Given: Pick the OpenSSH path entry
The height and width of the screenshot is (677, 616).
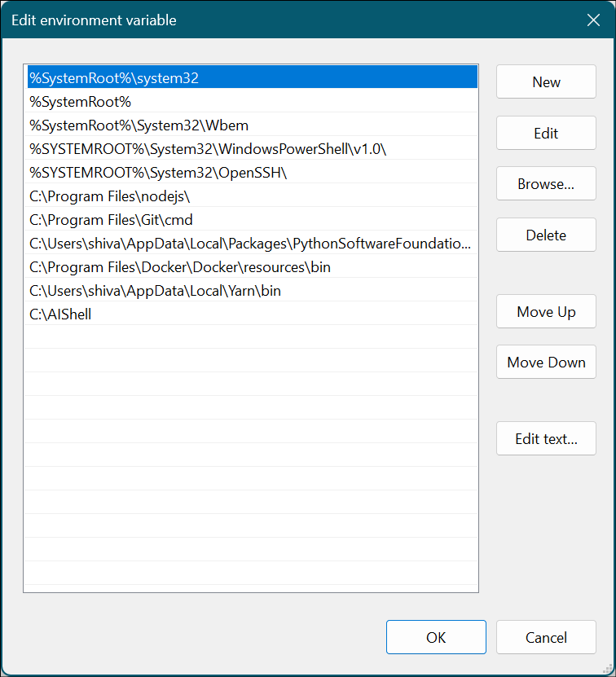Looking at the screenshot, I should pyautogui.click(x=158, y=173).
